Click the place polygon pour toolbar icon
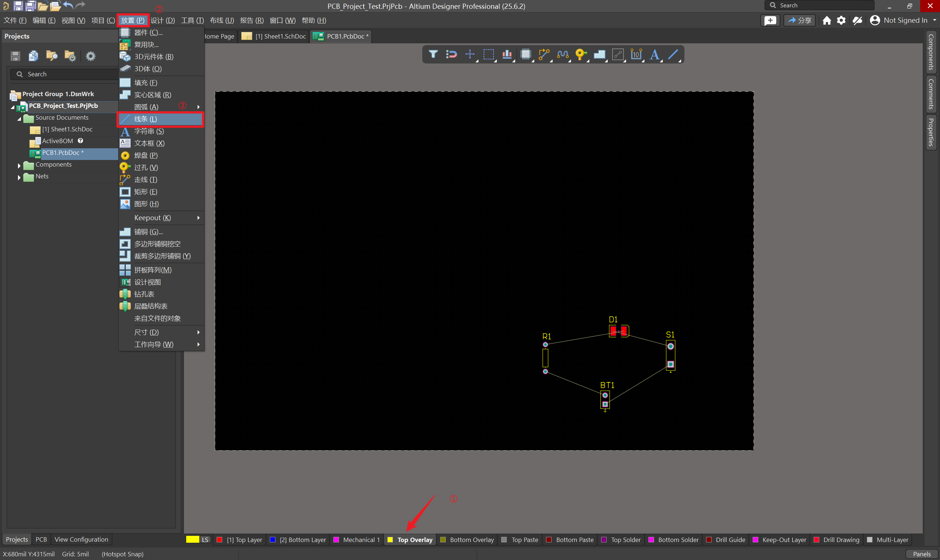This screenshot has height=560, width=940. tap(599, 54)
